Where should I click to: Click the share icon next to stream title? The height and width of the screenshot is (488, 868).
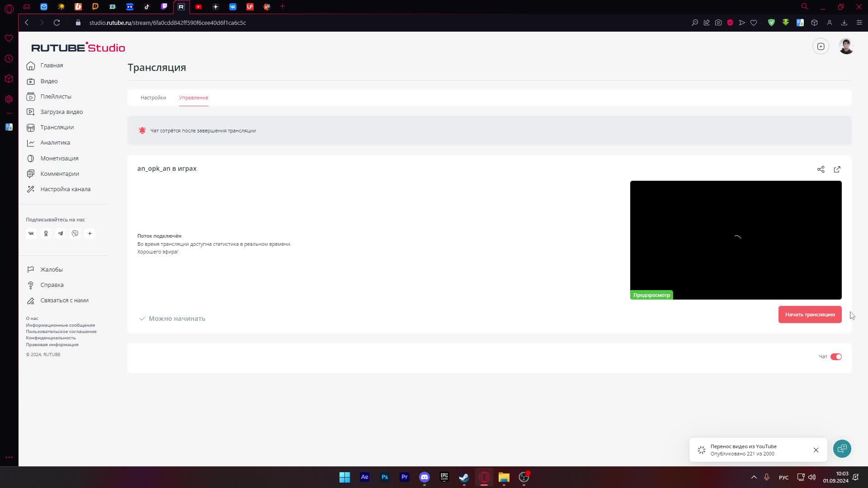tap(821, 169)
